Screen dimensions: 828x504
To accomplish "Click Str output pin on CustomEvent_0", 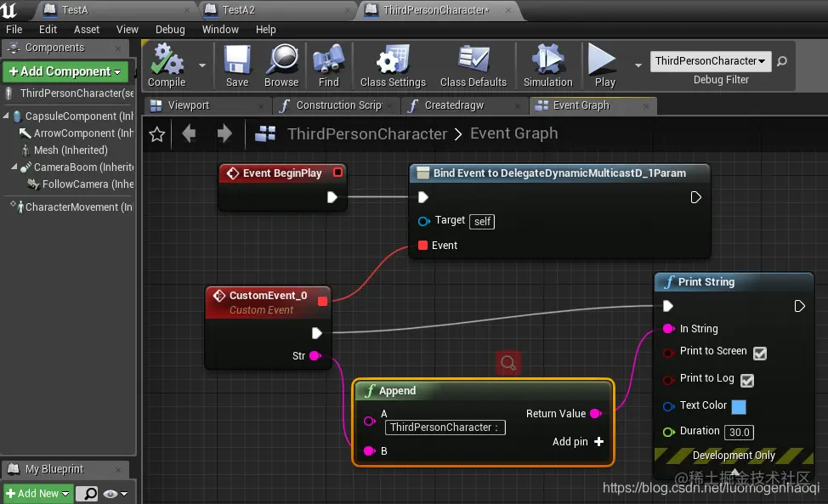I will click(x=315, y=356).
